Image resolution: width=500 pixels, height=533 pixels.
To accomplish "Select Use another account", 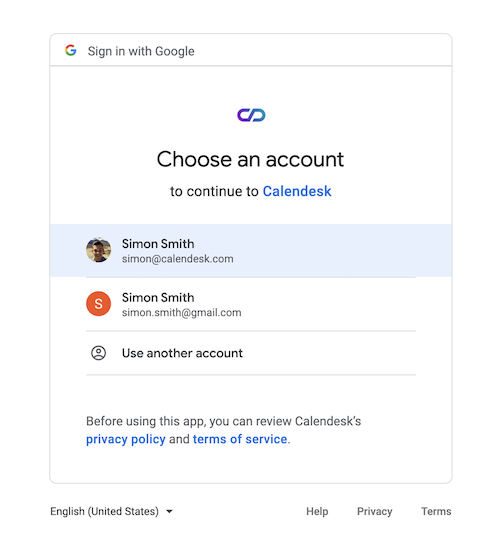I will [x=251, y=353].
